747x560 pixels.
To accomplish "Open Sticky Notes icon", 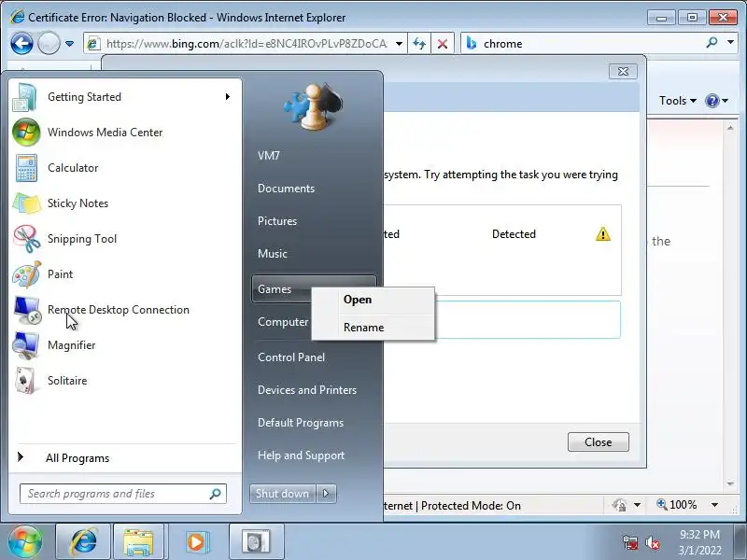I will [27, 203].
